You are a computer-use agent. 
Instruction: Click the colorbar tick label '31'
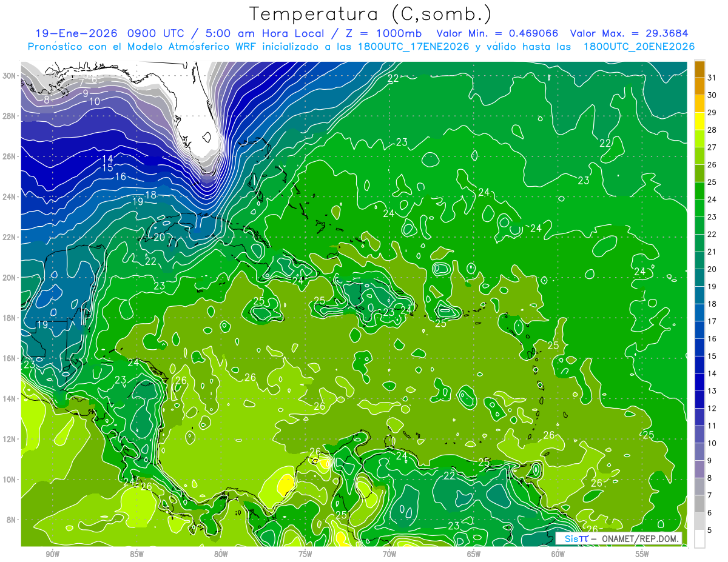click(712, 78)
